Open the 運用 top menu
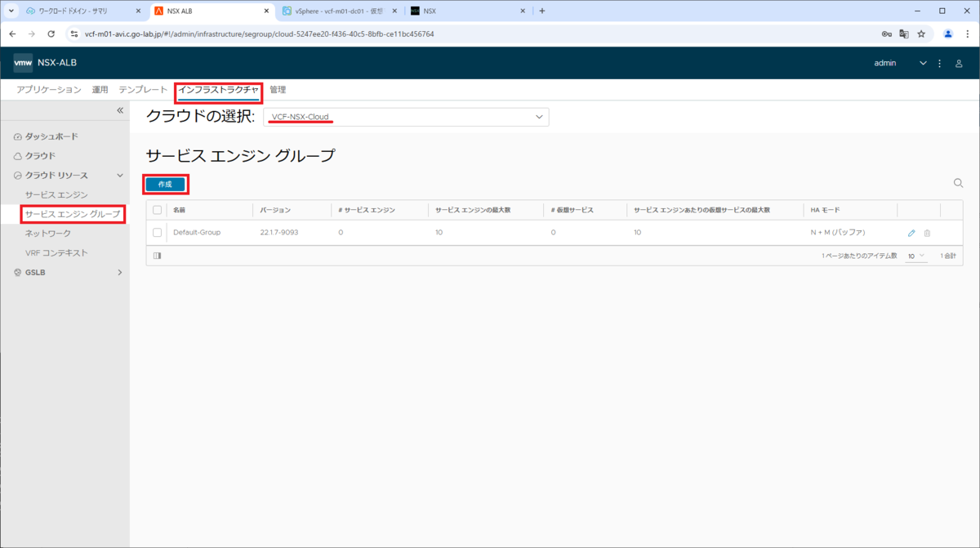The image size is (980, 548). coord(100,90)
